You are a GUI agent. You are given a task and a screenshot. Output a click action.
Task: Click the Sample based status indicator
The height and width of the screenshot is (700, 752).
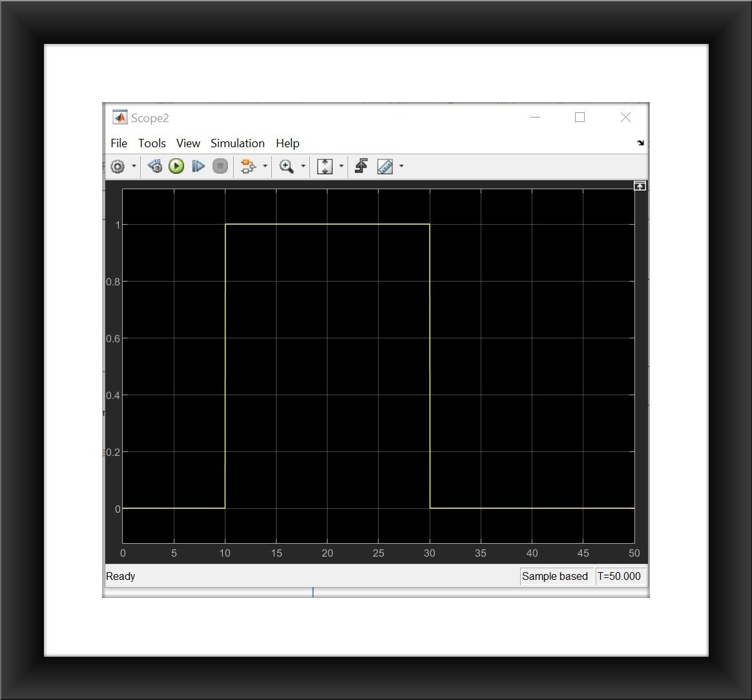[556, 576]
